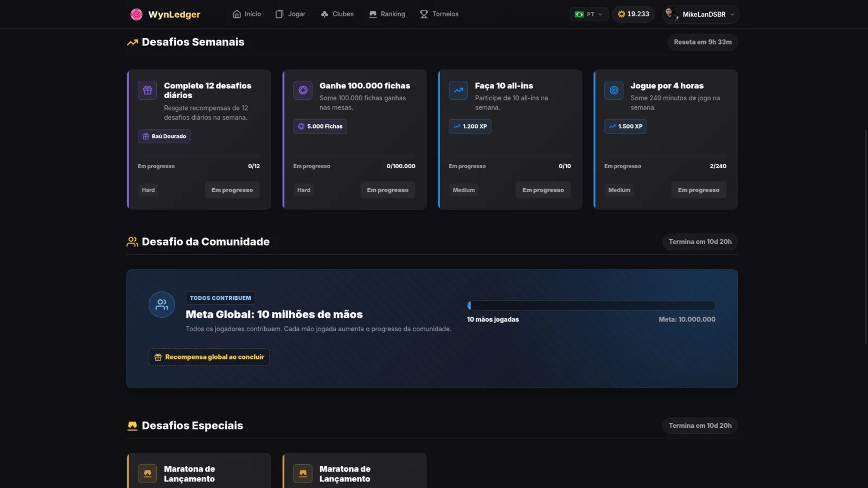The width and height of the screenshot is (868, 488).
Task: Click icon on first Maratona de Lançamento card
Action: coord(148,473)
